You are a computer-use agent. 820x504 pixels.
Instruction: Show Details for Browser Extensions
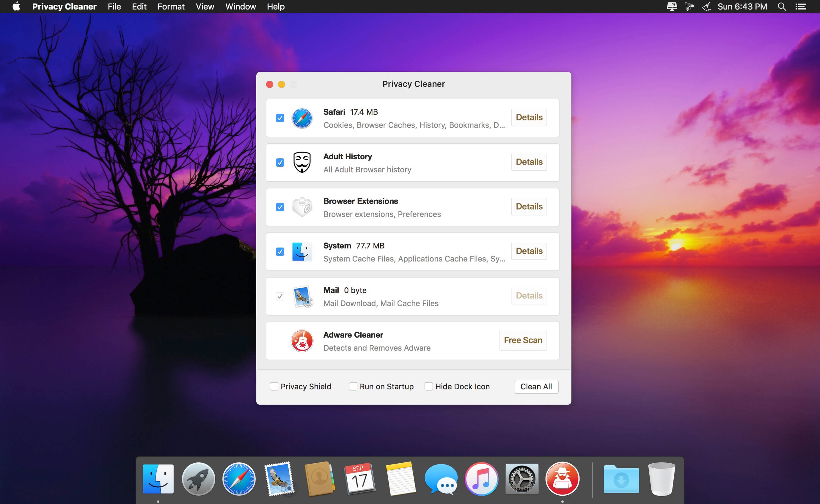click(529, 207)
